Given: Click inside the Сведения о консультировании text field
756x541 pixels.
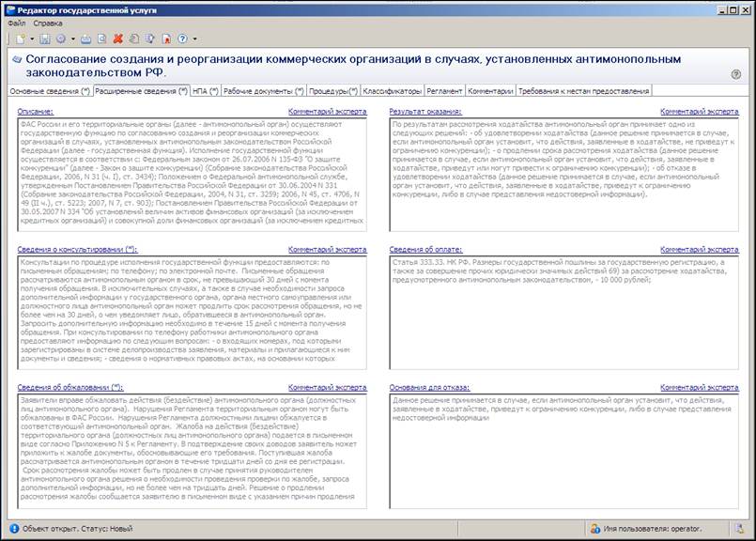Looking at the screenshot, I should (x=192, y=313).
